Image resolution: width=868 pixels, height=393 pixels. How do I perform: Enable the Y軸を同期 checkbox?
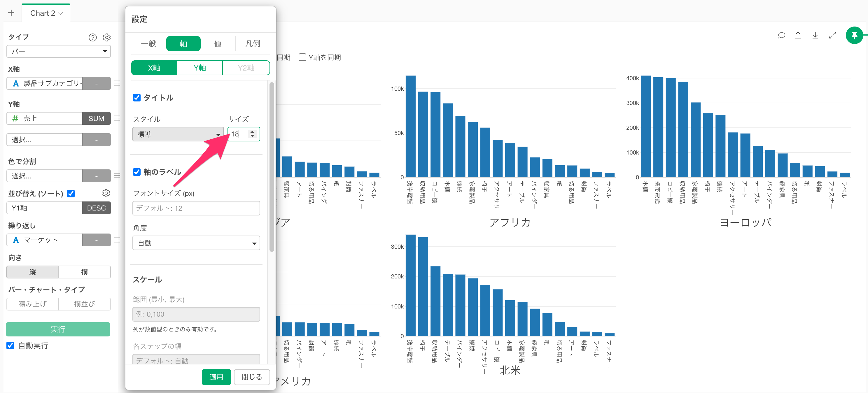[302, 57]
